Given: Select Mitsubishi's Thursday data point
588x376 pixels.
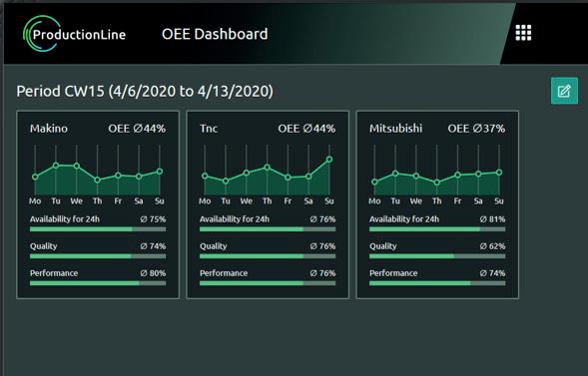Looking at the screenshot, I should (x=437, y=183).
